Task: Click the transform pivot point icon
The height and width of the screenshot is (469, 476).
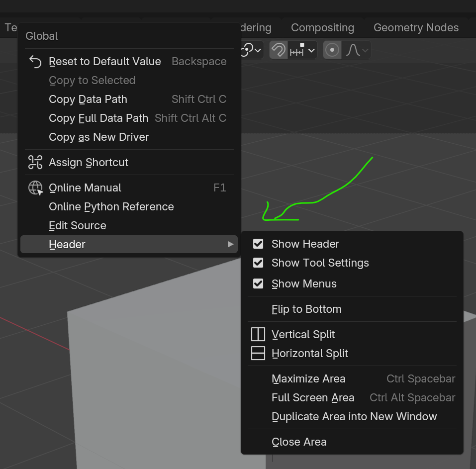Action: [247, 50]
